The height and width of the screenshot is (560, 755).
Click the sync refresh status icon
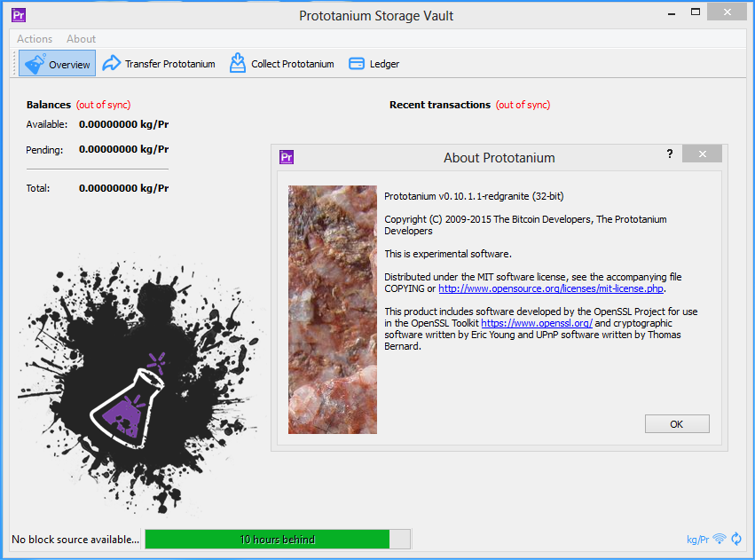coord(736,539)
